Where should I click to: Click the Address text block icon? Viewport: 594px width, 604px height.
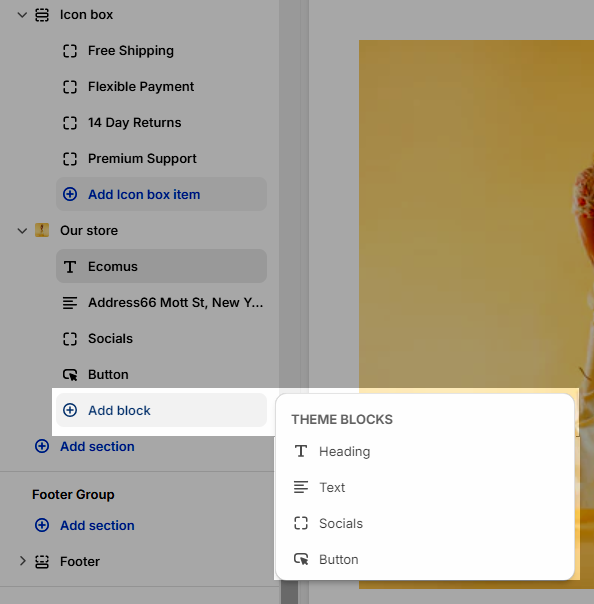(x=70, y=303)
